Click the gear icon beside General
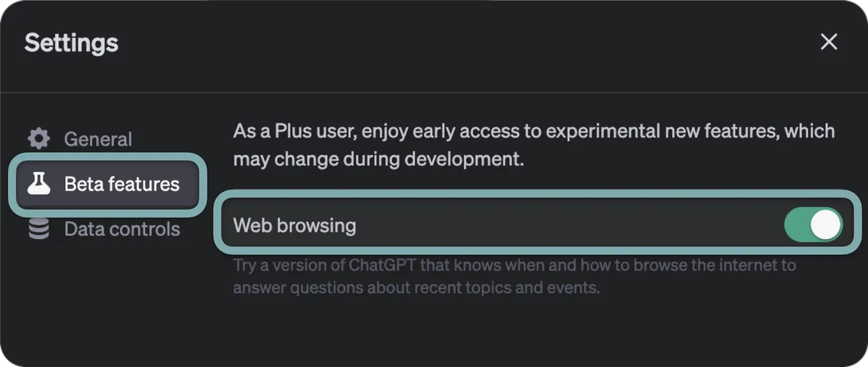The width and height of the screenshot is (868, 367). [x=38, y=138]
